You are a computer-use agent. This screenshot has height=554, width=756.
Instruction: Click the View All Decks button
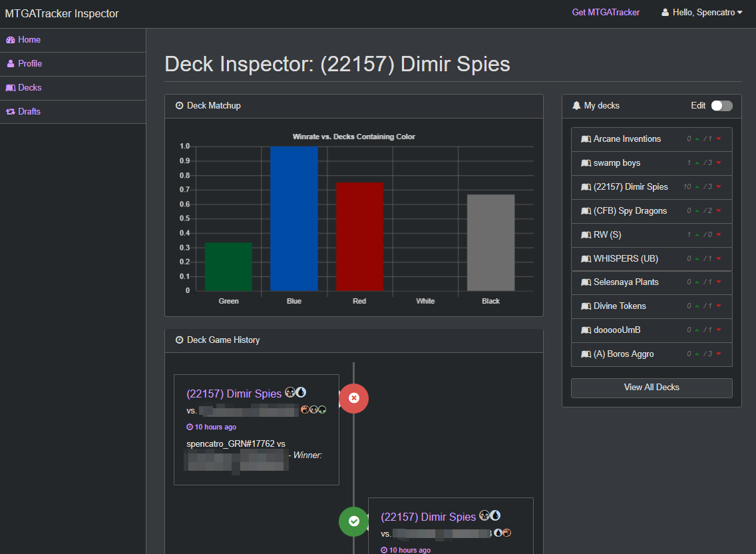point(652,388)
